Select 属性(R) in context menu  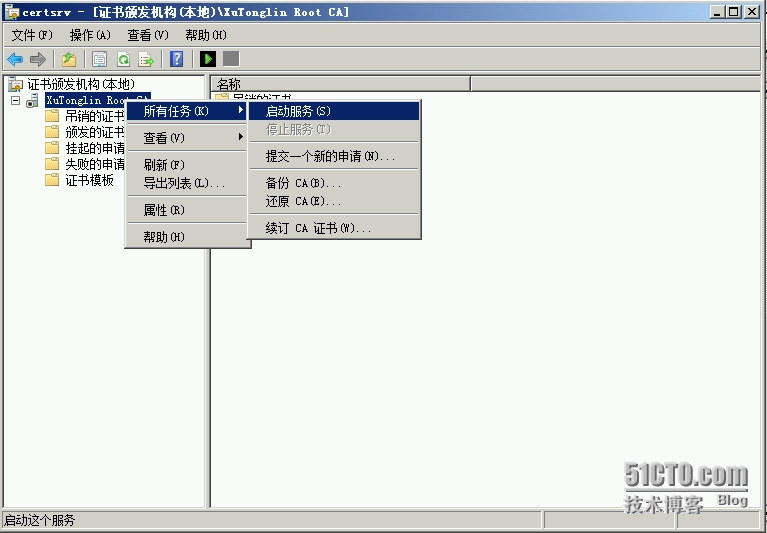186,210
